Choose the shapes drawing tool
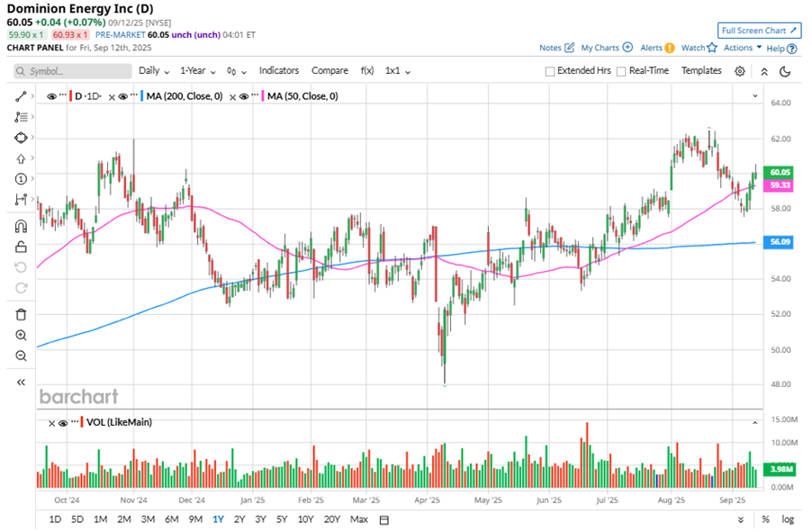The height and width of the screenshot is (532, 812). tap(21, 138)
